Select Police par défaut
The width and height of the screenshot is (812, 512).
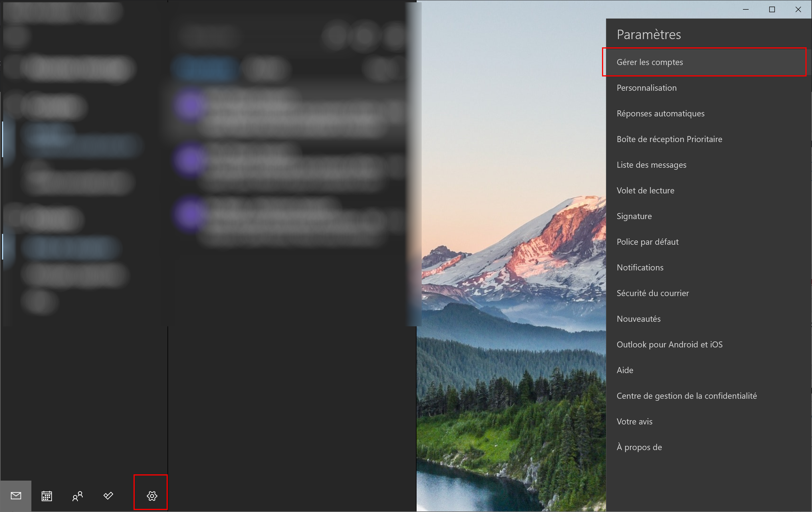[647, 242]
